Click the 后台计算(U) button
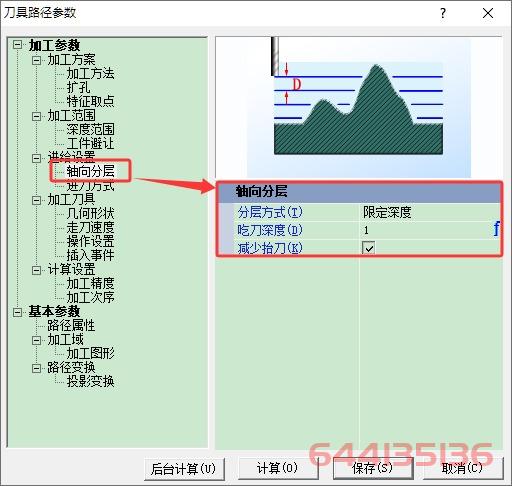This screenshot has height=486, width=512. coord(184,469)
